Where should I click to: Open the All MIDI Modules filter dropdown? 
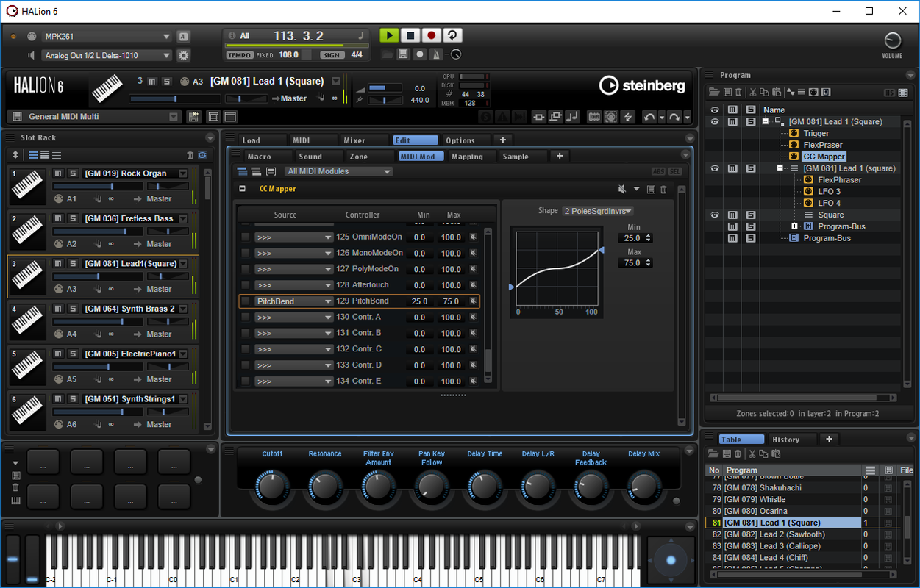tap(339, 171)
